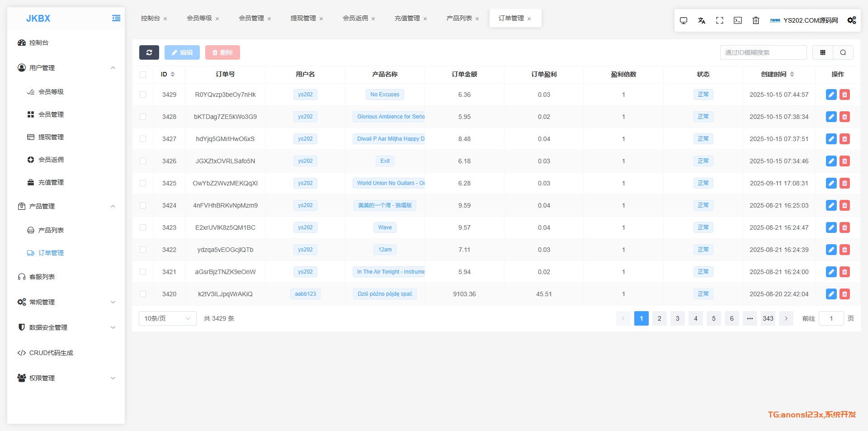Delete order 3420 using red trash icon
This screenshot has height=431, width=868.
(844, 294)
